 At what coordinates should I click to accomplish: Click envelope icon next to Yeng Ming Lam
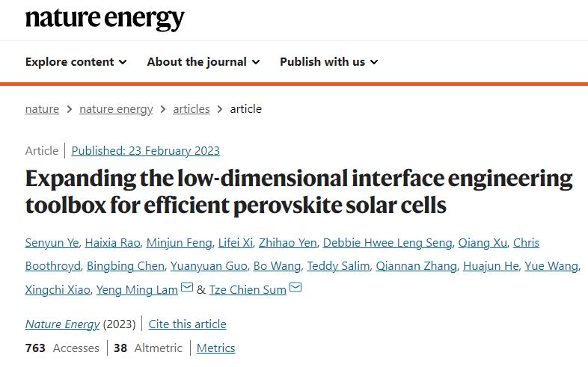[187, 289]
